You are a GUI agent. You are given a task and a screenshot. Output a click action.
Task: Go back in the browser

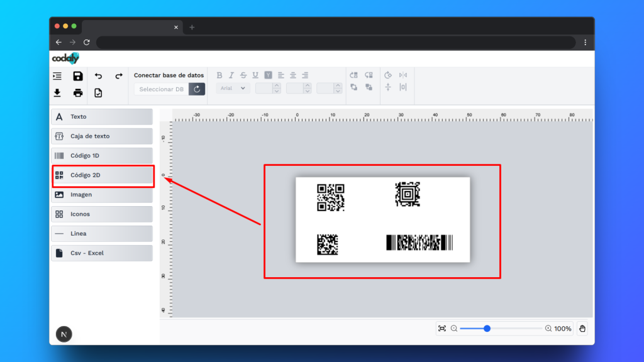[x=58, y=42]
